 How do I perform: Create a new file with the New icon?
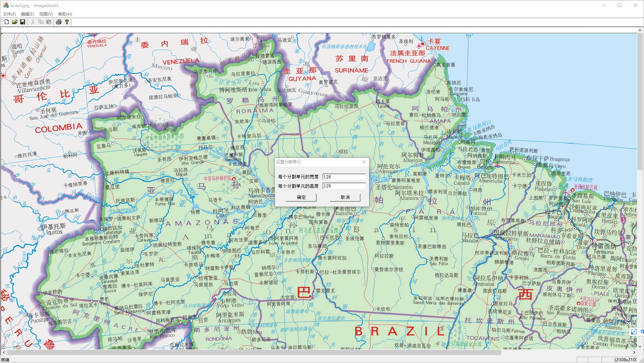[x=7, y=22]
